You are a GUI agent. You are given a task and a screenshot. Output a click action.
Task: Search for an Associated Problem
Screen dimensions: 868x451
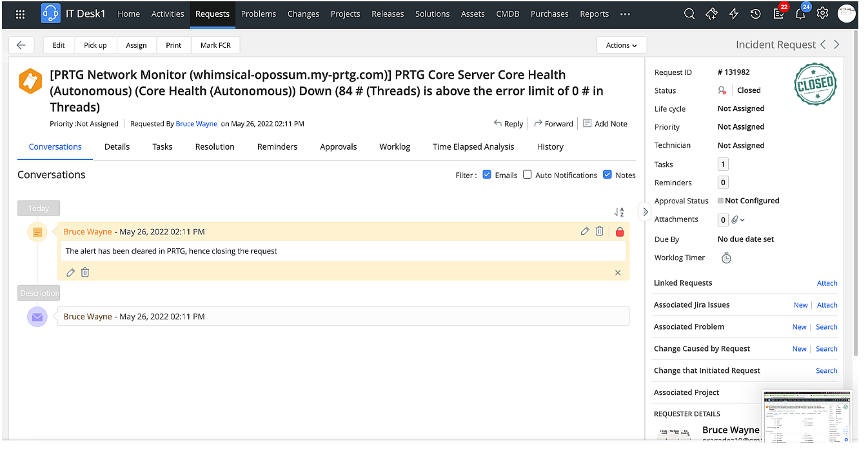[x=826, y=327]
